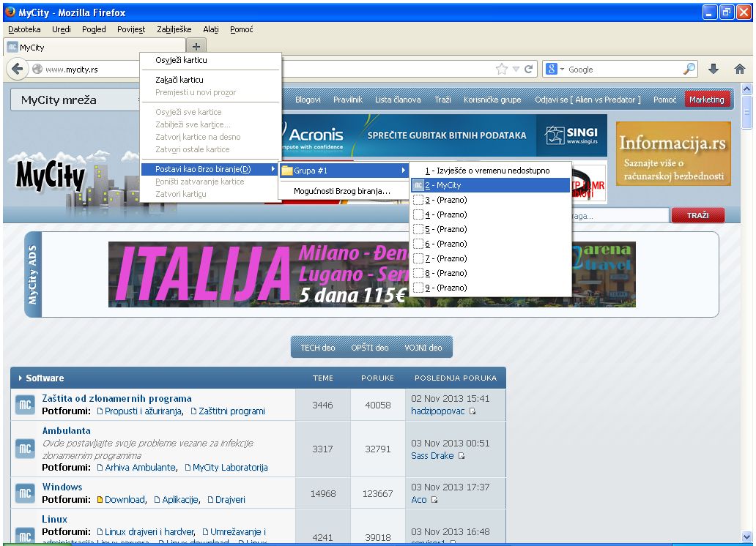756x546 pixels.
Task: Select speed dial slot 8 (Prazno)
Action: click(491, 273)
